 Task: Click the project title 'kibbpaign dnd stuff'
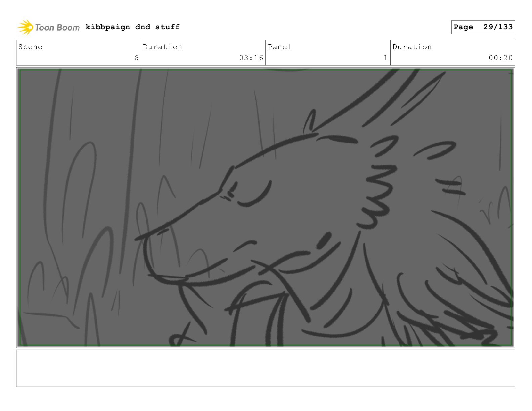click(x=133, y=27)
